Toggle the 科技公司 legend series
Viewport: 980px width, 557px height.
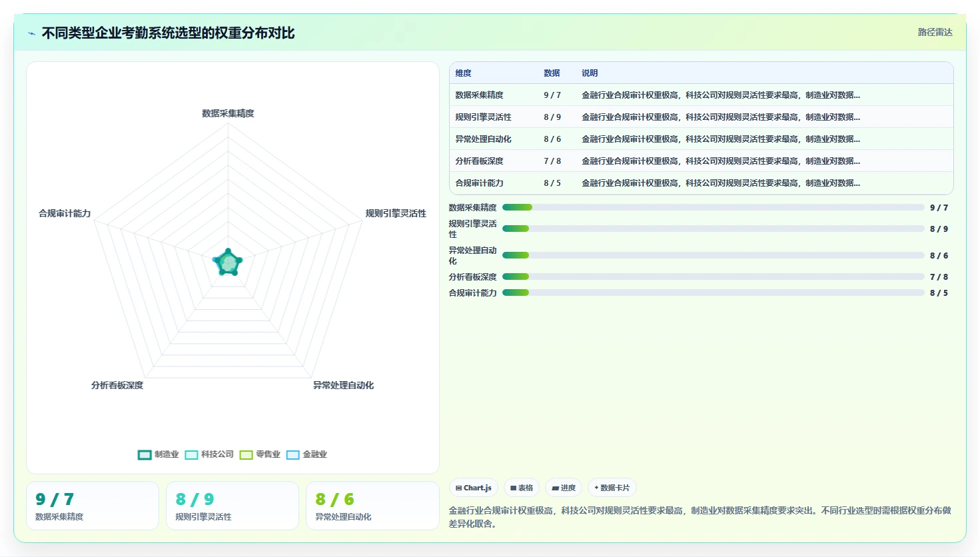pyautogui.click(x=209, y=454)
